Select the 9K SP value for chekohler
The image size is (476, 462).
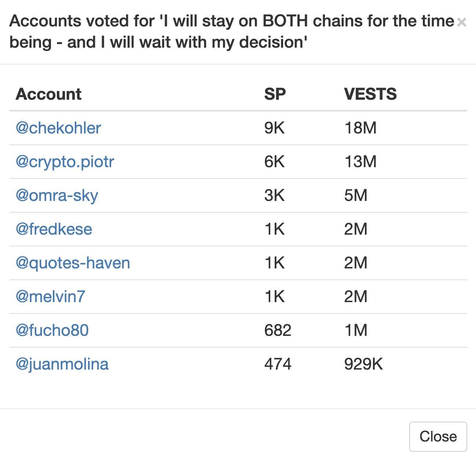274,128
